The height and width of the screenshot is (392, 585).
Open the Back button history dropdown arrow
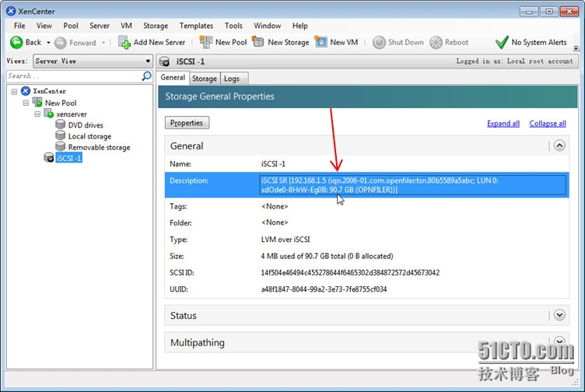[x=48, y=42]
